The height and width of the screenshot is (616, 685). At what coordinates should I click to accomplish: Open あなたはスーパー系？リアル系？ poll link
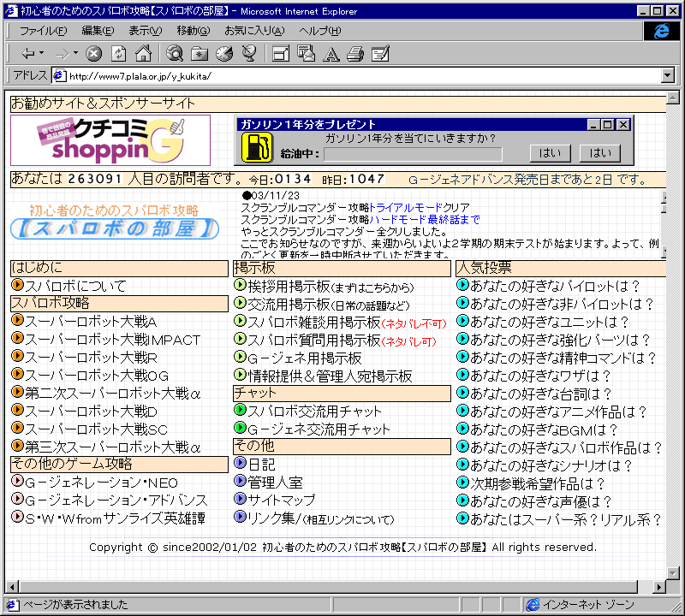coord(566,519)
